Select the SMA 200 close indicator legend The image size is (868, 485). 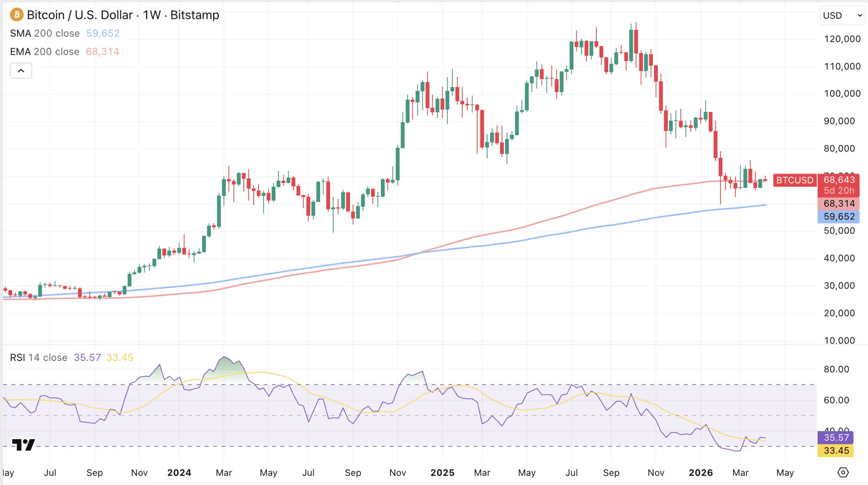click(45, 33)
